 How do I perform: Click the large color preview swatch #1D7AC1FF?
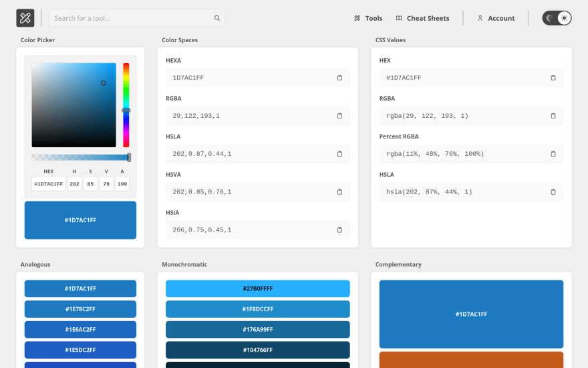coord(80,220)
